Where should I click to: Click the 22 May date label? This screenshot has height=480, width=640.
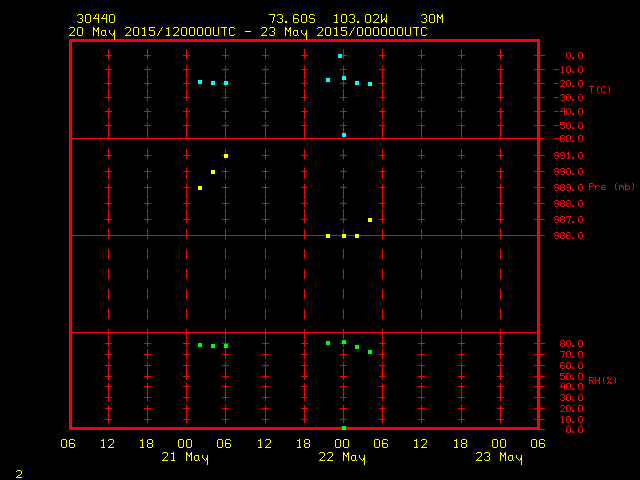pyautogui.click(x=342, y=458)
